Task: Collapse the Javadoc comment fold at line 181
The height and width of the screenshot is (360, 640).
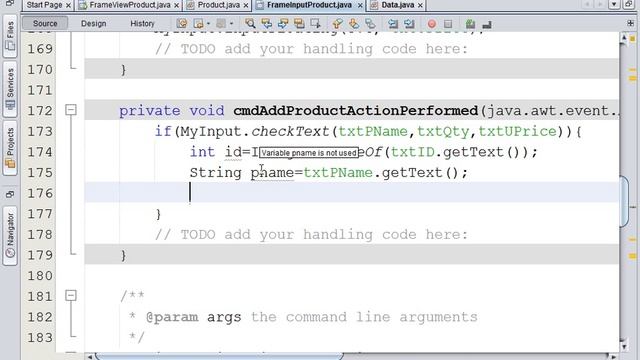Action: (x=71, y=295)
